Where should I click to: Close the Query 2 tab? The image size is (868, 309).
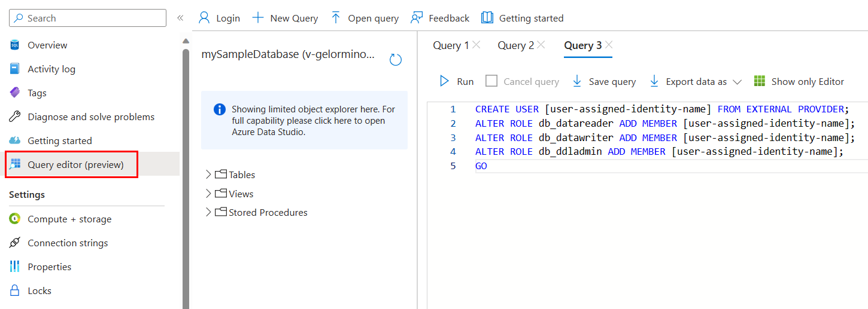pos(541,45)
